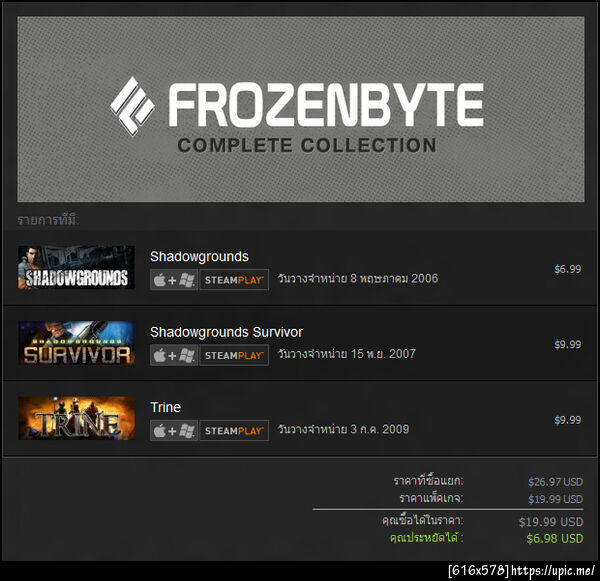
Task: Open the Trine title link
Action: pos(165,407)
